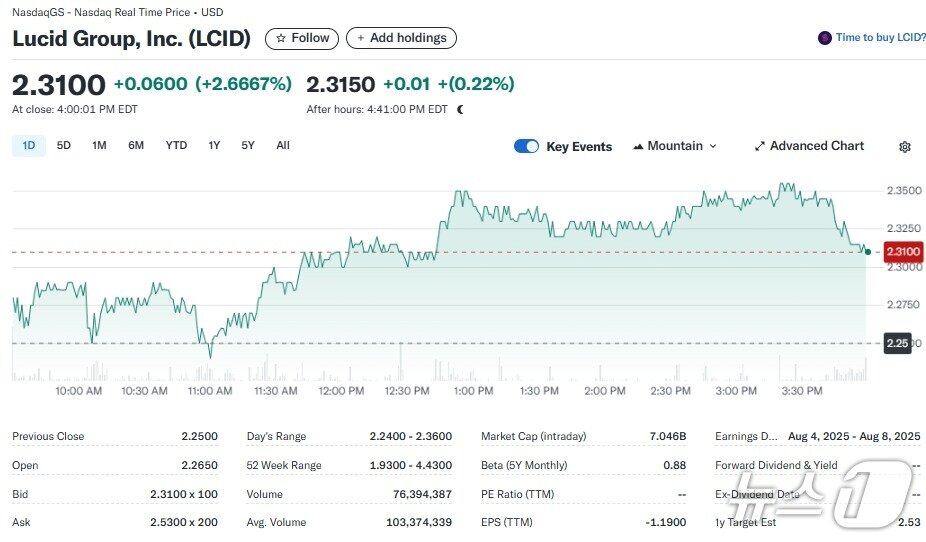Click the star icon in Follow button
Screen dimensions: 926x542
point(280,38)
